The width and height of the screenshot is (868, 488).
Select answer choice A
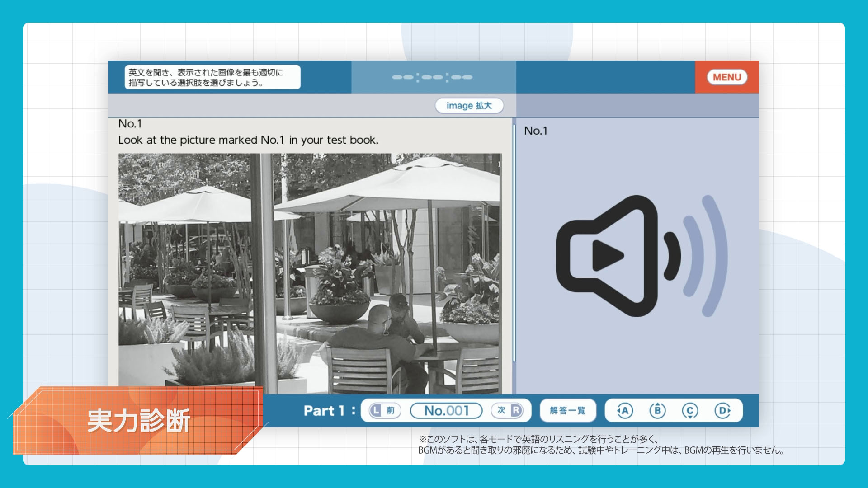pyautogui.click(x=625, y=411)
